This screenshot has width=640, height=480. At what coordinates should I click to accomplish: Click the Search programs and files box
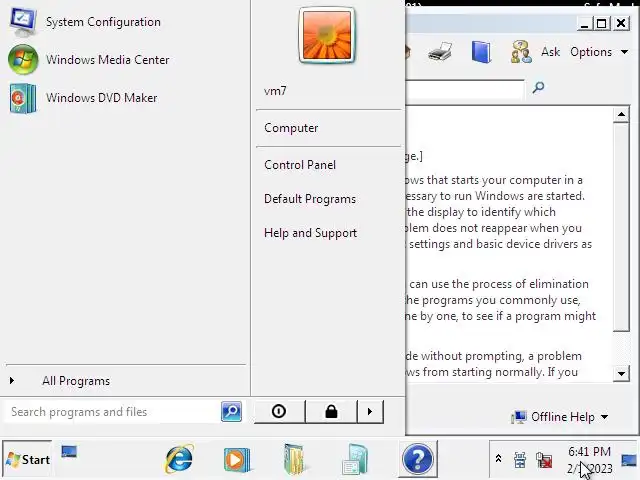111,411
